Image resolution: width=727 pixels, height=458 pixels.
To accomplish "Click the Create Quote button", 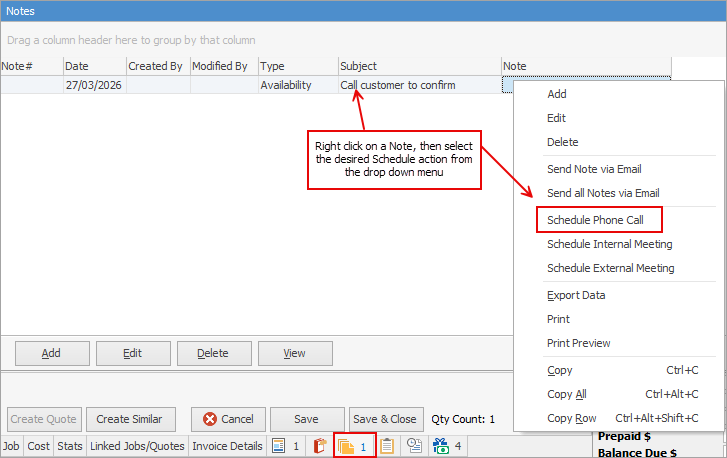I will 44,419.
